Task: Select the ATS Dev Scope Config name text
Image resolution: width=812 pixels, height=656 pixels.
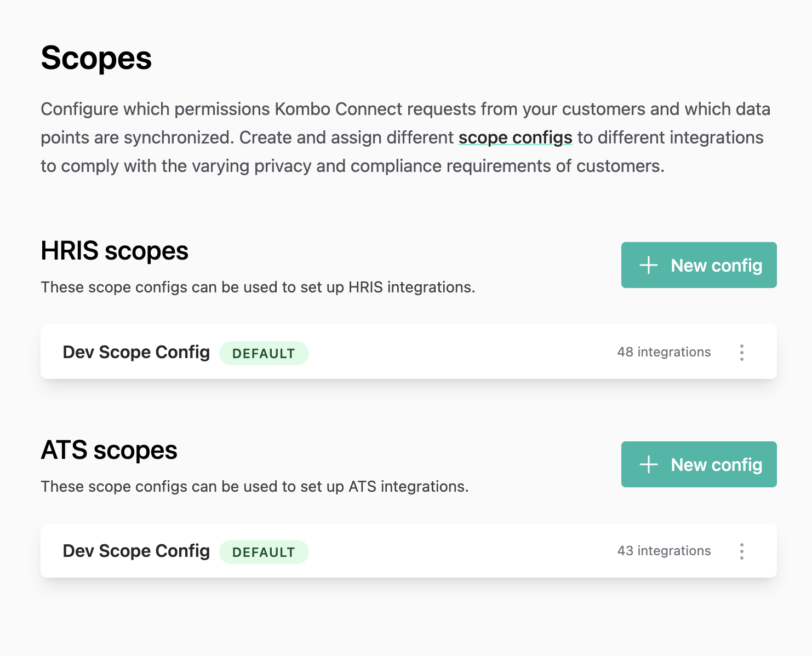Action: coord(136,551)
